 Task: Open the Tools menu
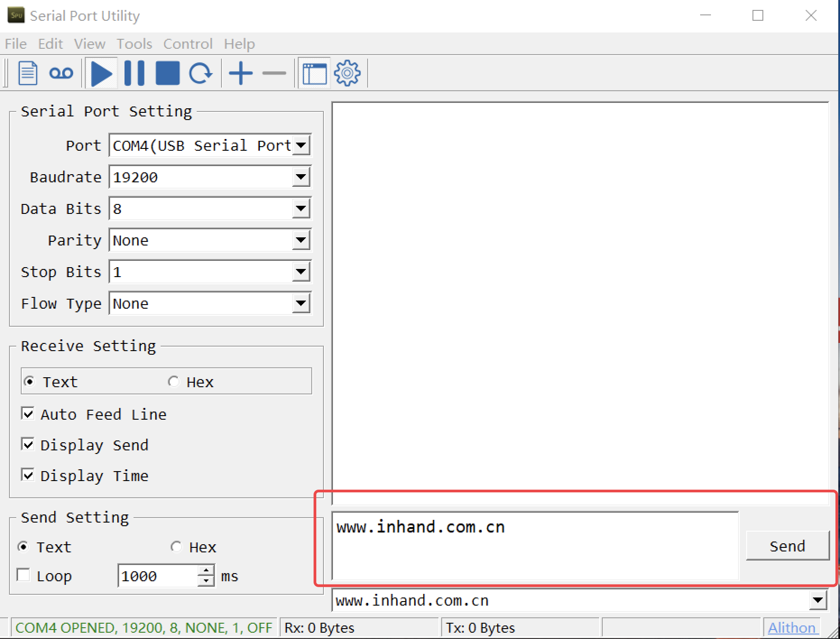[x=134, y=44]
